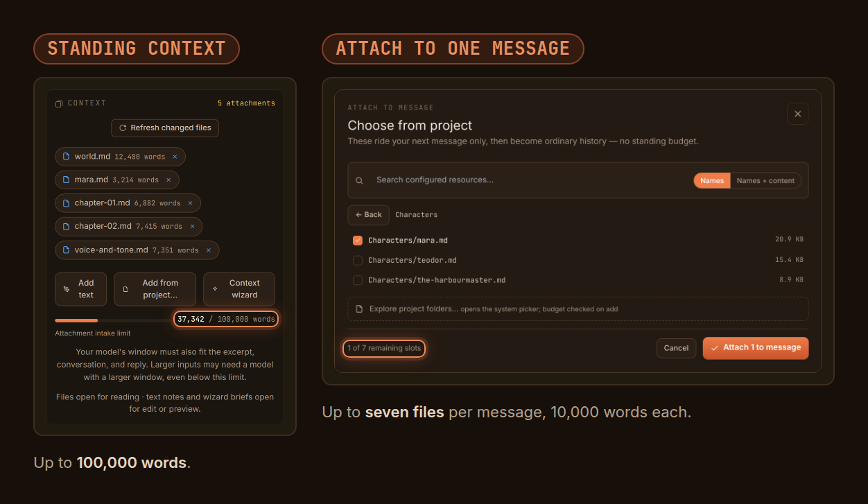Click the 37,342 / 100,000 words counter
This screenshot has width=868, height=504.
point(226,319)
